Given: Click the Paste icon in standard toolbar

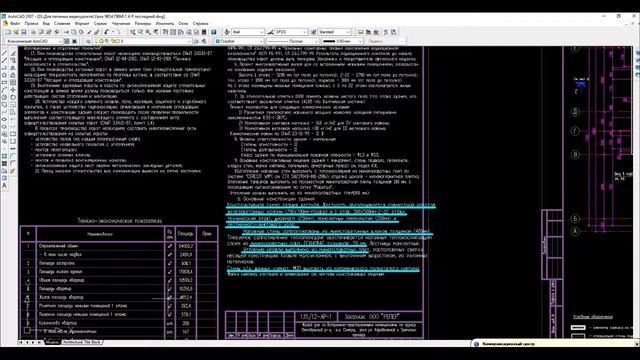Looking at the screenshot, I should point(81,32).
